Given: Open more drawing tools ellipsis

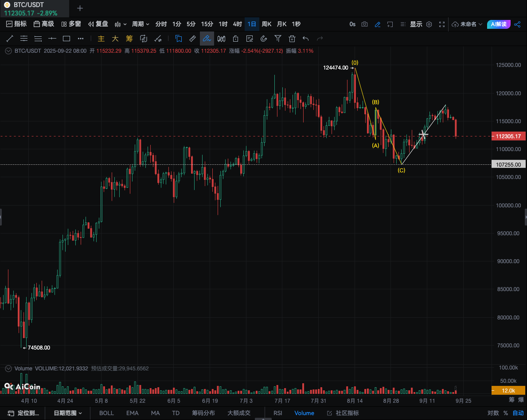Looking at the screenshot, I should [81, 39].
